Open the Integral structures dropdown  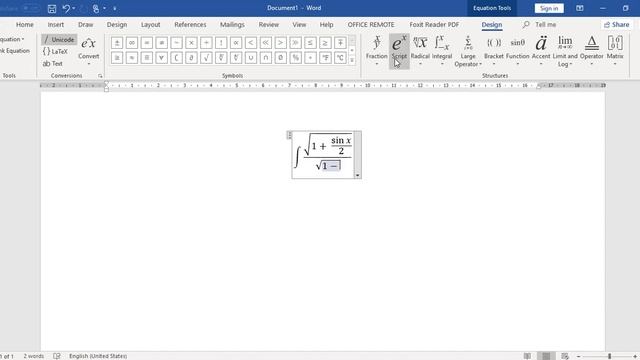[442, 51]
